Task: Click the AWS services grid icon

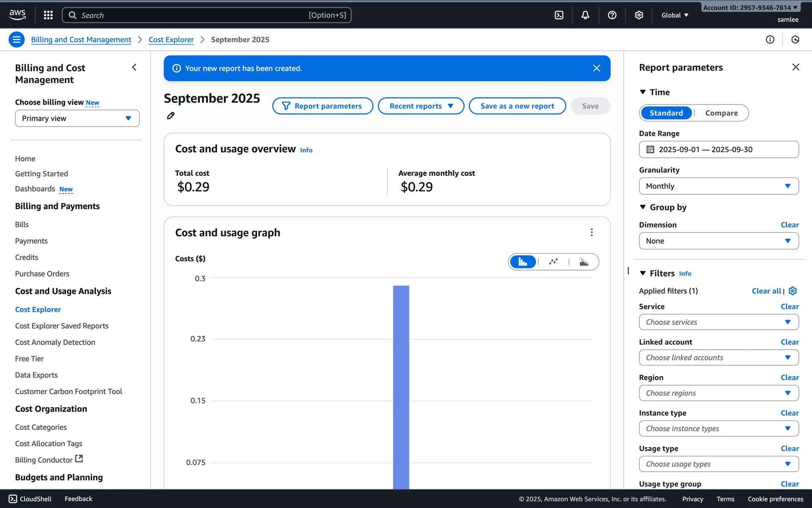Action: pos(48,15)
